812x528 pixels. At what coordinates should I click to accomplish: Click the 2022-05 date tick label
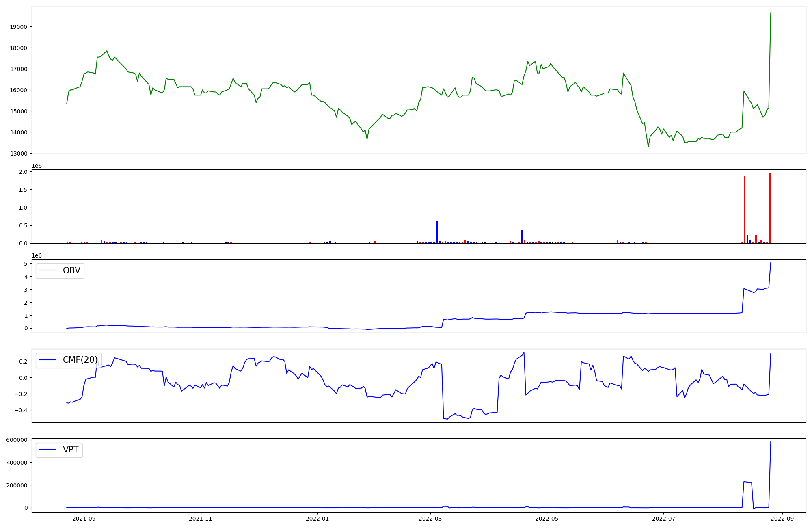tap(547, 519)
